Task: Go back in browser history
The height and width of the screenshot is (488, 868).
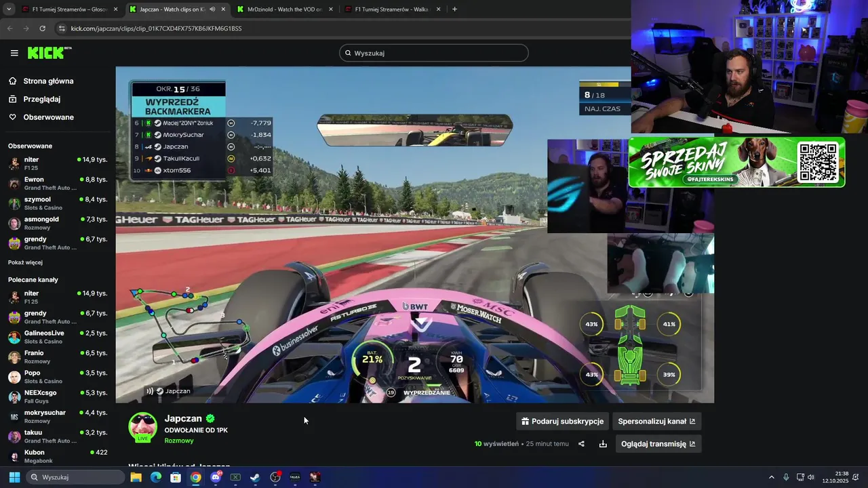Action: click(9, 28)
